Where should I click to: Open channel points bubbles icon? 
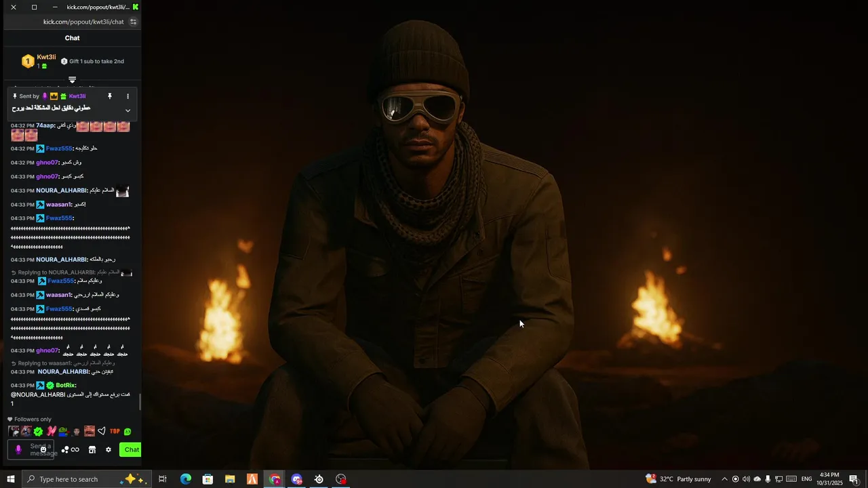click(65, 449)
